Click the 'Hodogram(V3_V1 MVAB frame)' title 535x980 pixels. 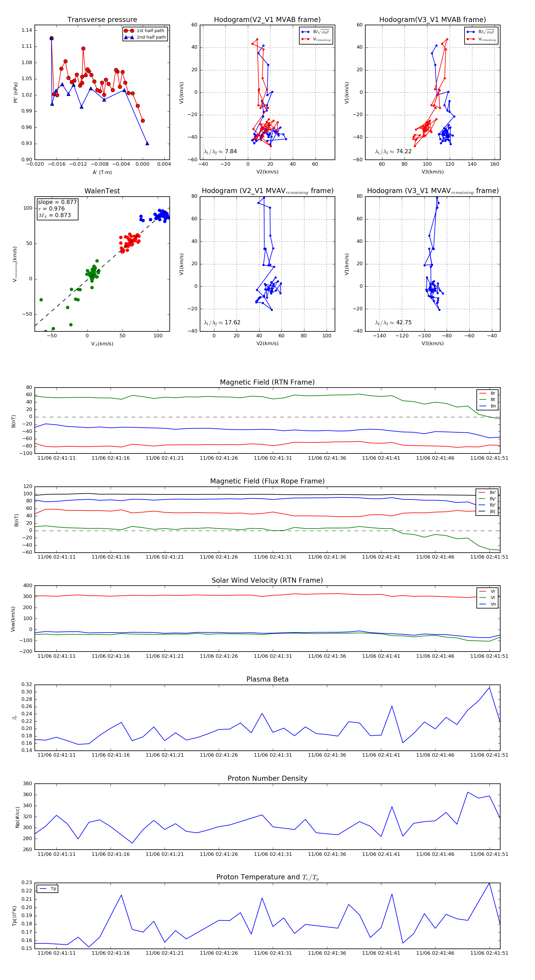[x=432, y=20]
